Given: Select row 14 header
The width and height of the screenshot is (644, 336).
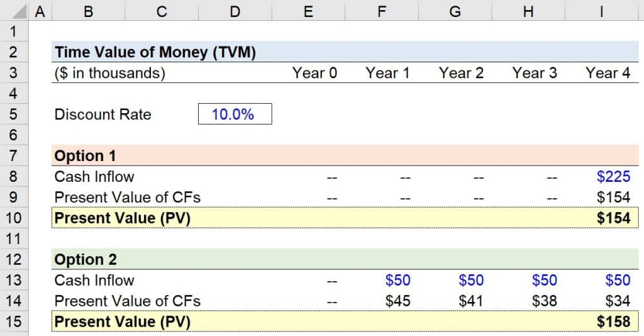Looking at the screenshot, I should pyautogui.click(x=14, y=301).
